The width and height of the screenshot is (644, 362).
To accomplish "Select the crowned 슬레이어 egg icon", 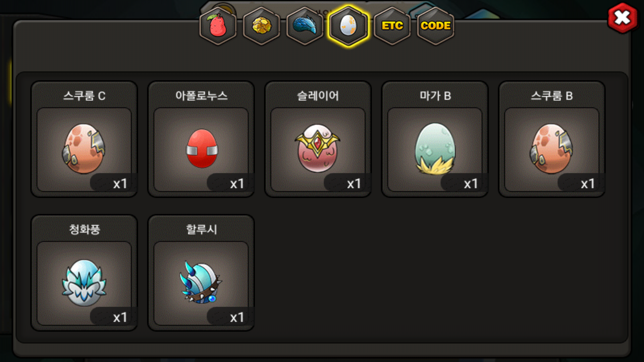I will tap(317, 148).
